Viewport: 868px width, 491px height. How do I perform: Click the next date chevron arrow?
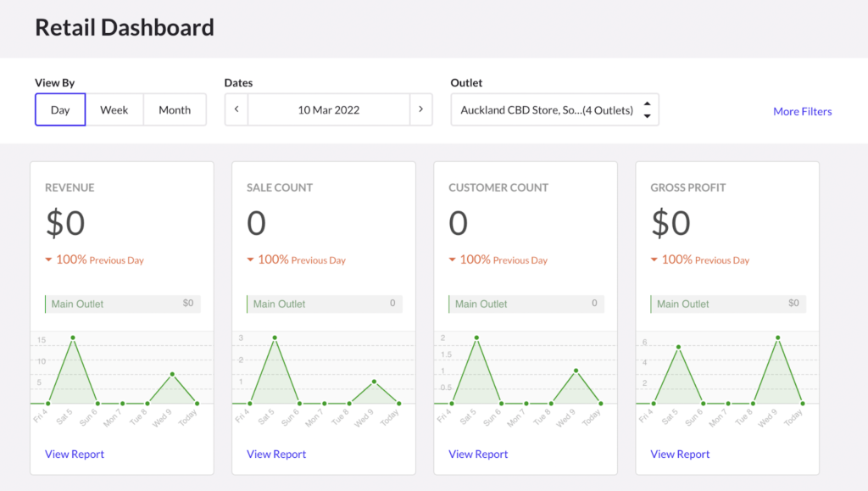click(421, 109)
